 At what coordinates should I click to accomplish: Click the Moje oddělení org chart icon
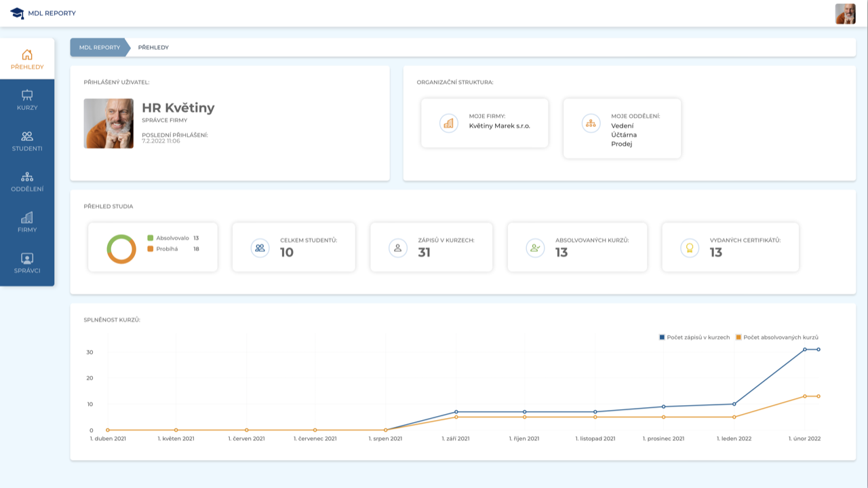click(591, 123)
